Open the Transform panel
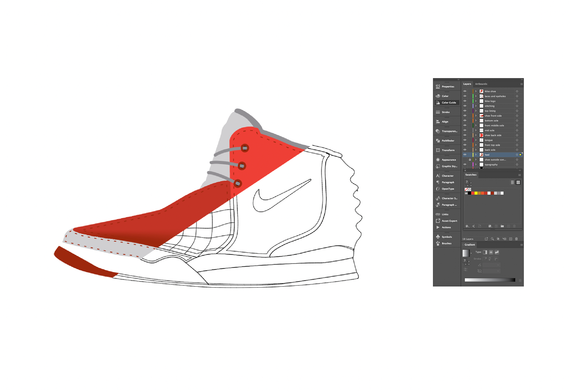Image resolution: width=588 pixels, height=392 pixels. coord(448,150)
